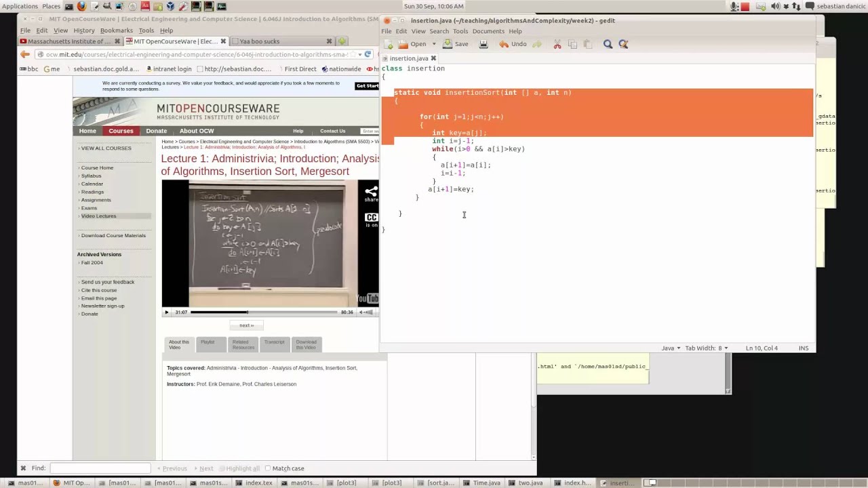Open the Places menu in top panel
The image size is (868, 488).
(x=51, y=6)
